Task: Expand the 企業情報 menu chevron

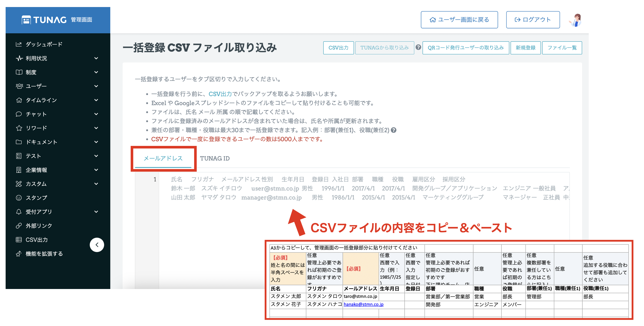Action: click(96, 170)
